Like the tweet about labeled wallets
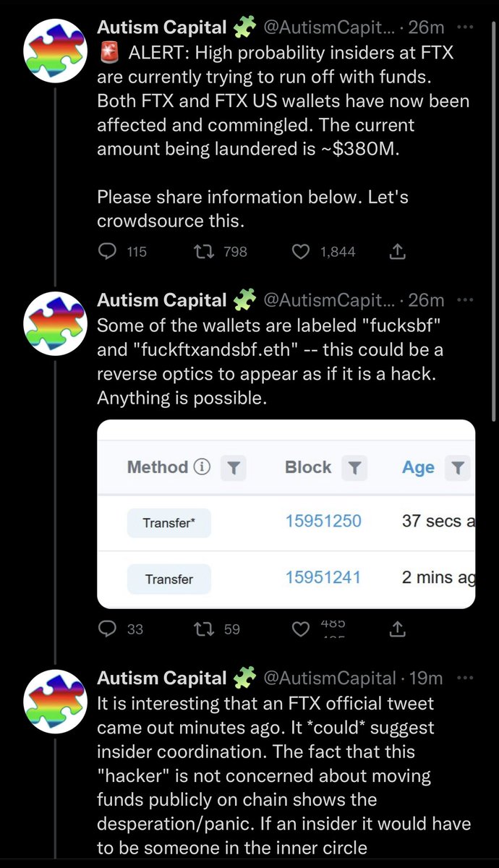This screenshot has height=868, width=499. (x=300, y=629)
